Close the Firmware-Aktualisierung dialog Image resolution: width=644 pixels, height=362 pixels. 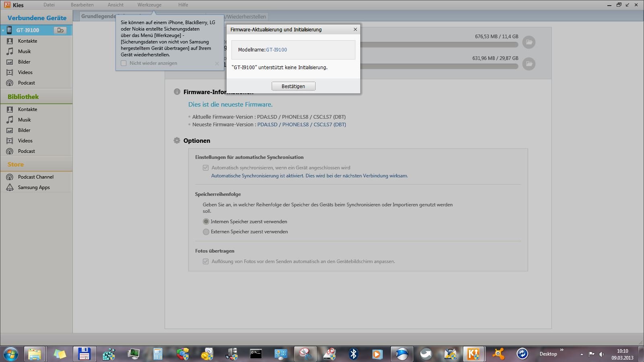tap(355, 29)
